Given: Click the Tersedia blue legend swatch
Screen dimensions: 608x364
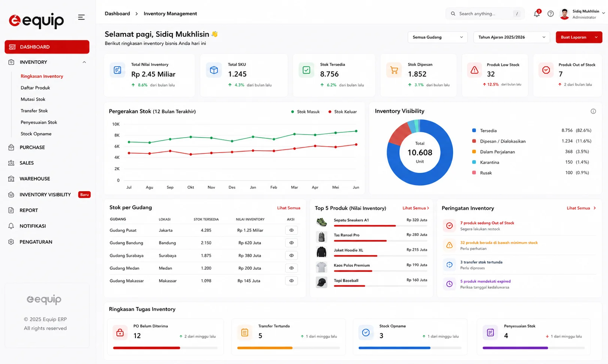Looking at the screenshot, I should click(x=474, y=130).
